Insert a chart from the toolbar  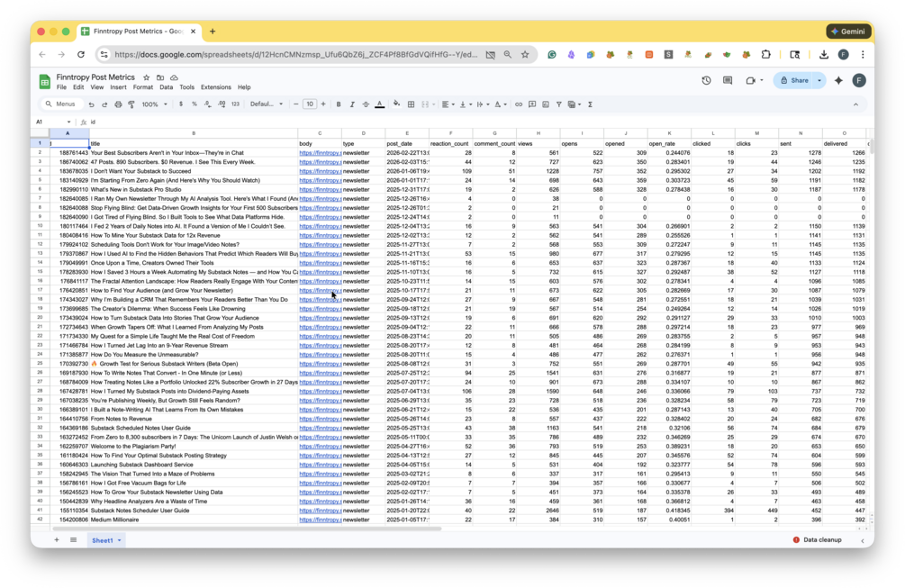click(546, 104)
